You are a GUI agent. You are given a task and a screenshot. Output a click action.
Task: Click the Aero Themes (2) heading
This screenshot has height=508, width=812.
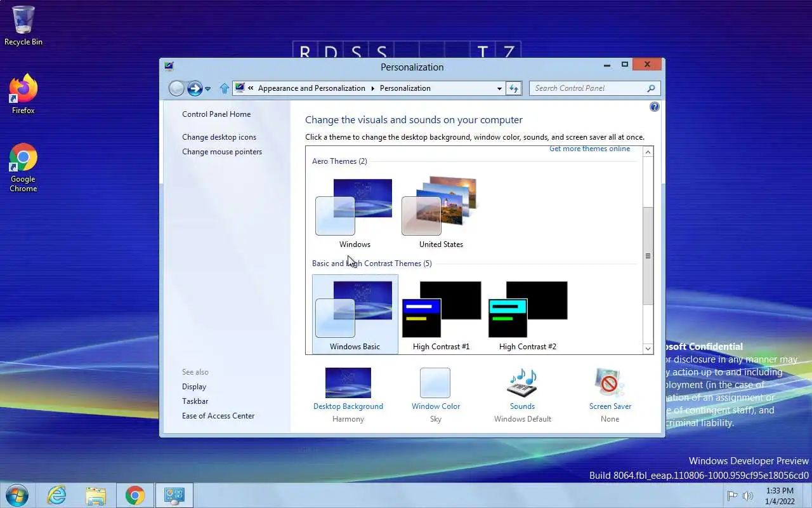(x=339, y=161)
